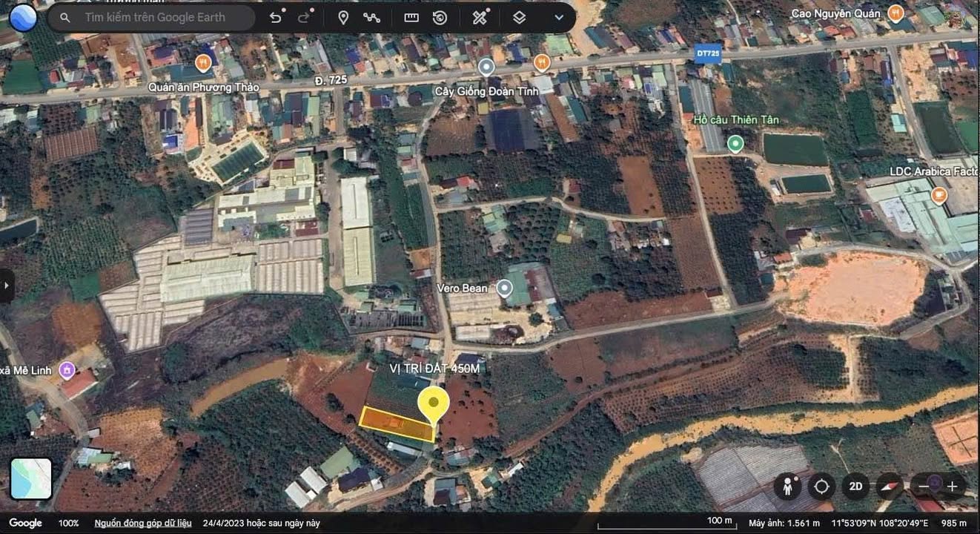Reset orientation using the compass icon
The width and height of the screenshot is (980, 534).
click(x=888, y=487)
